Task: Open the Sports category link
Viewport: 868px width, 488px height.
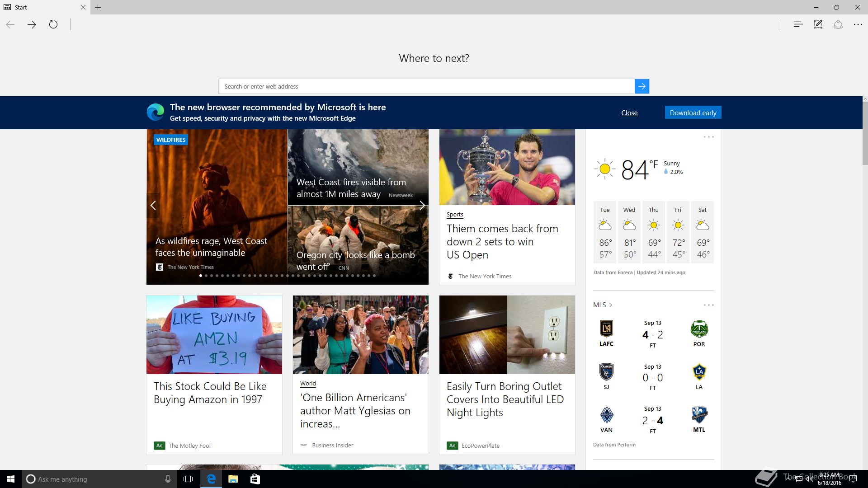Action: [455, 215]
